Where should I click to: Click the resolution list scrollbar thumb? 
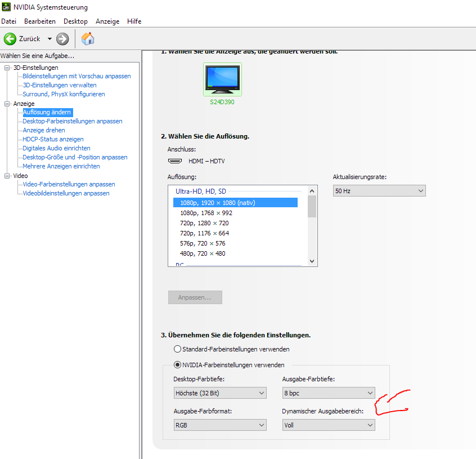(312, 207)
